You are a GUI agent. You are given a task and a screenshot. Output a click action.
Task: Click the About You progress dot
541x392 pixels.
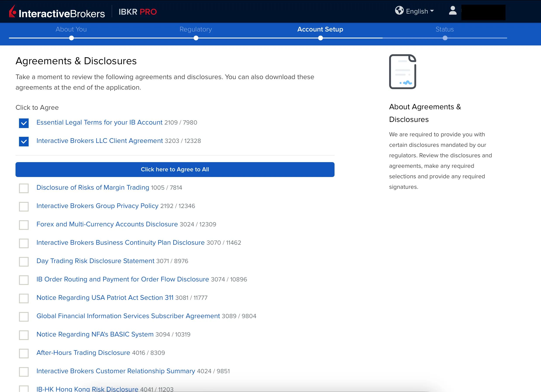pos(71,38)
